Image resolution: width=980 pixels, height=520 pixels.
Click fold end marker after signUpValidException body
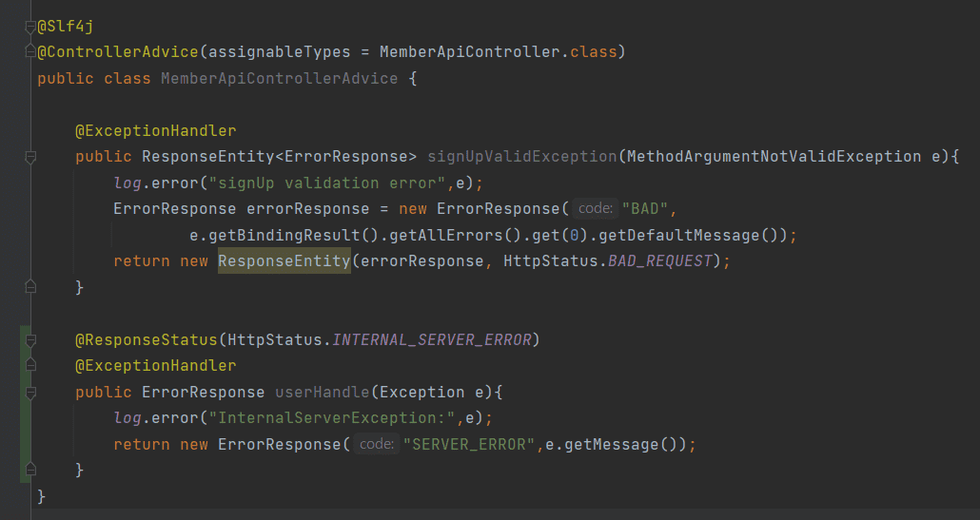(x=30, y=287)
